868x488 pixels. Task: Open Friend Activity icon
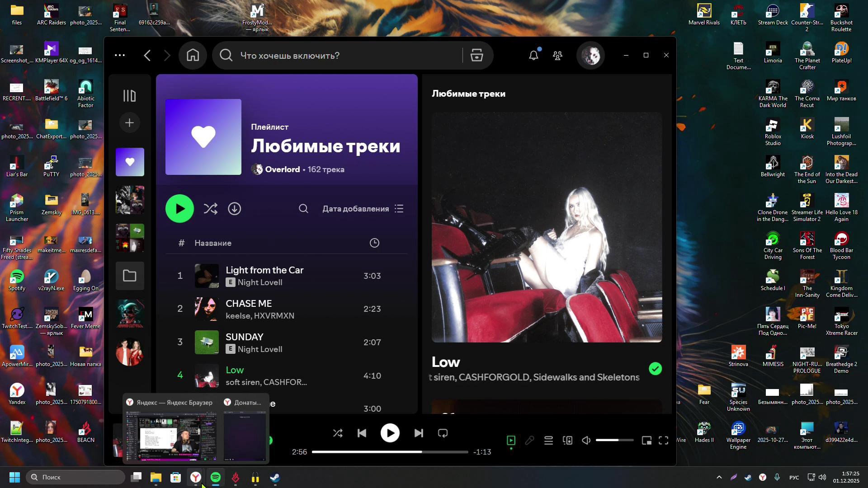(558, 56)
